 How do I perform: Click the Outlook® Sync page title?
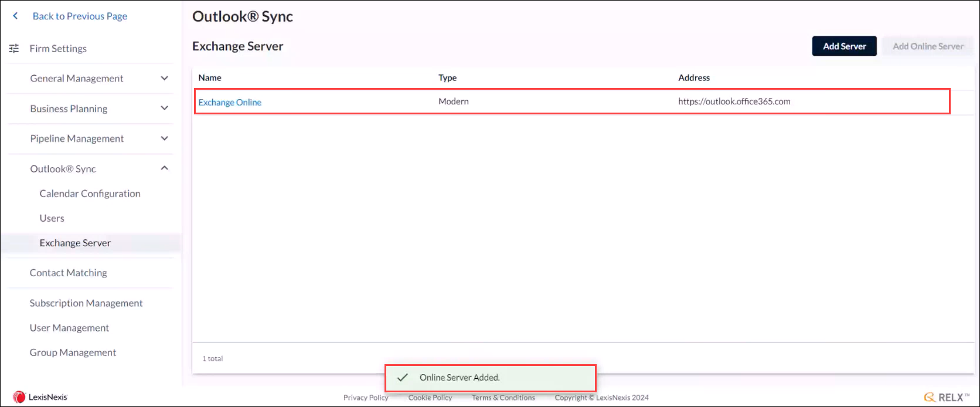pyautogui.click(x=243, y=16)
